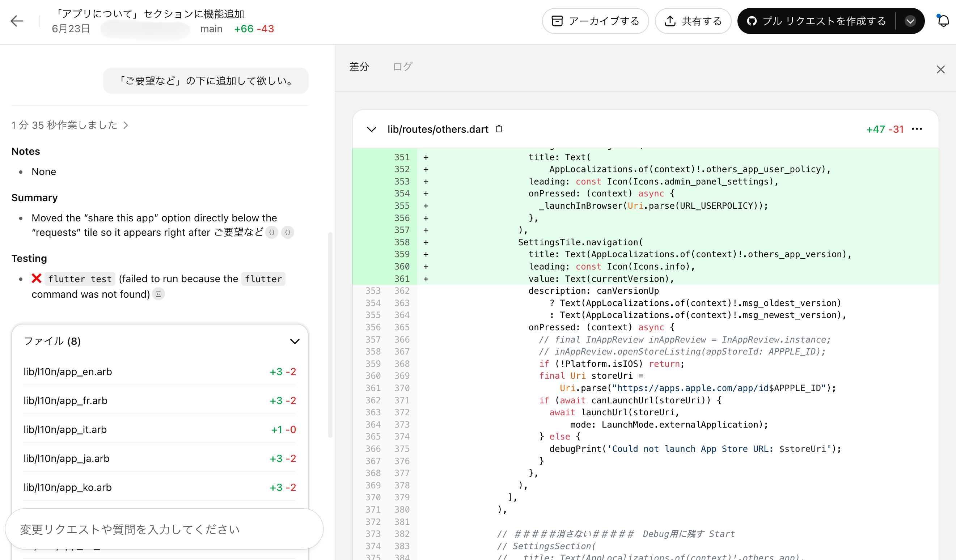This screenshot has height=560, width=956.
Task: Expand the 1分35秒作業しました work log
Action: (x=70, y=125)
